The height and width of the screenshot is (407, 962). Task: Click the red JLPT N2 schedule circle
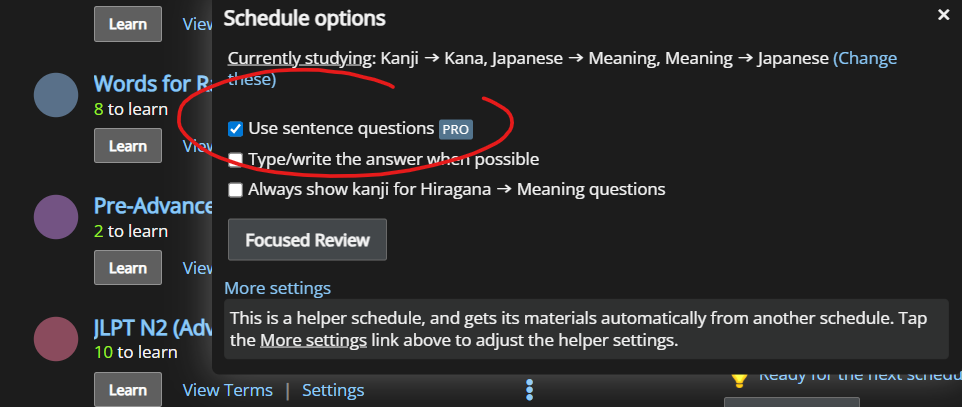56,338
